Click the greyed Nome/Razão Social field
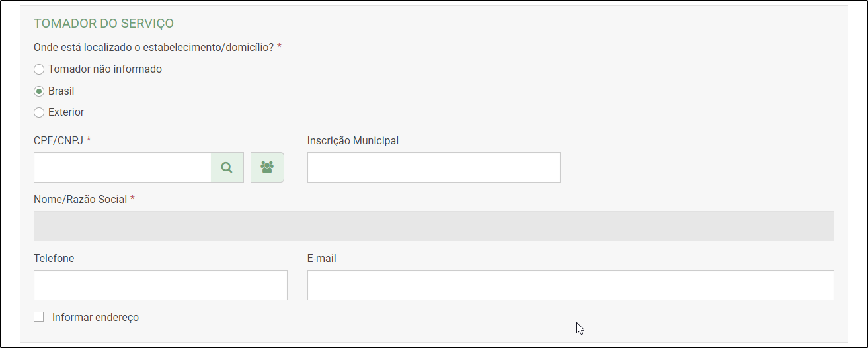The image size is (868, 348). [x=434, y=226]
